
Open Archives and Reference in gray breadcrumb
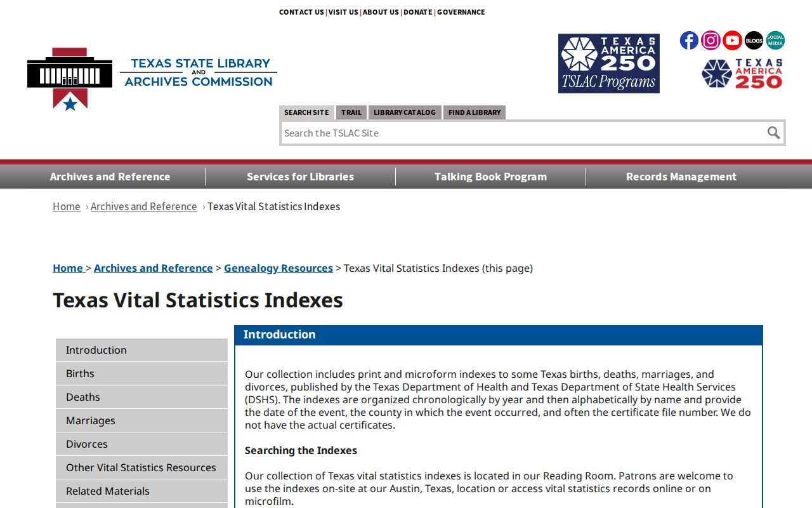144,206
